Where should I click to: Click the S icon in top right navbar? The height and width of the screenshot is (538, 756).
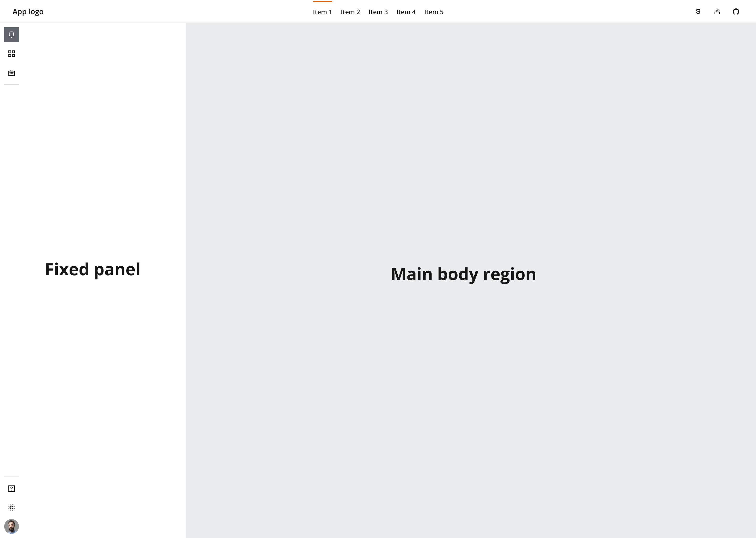[698, 12]
